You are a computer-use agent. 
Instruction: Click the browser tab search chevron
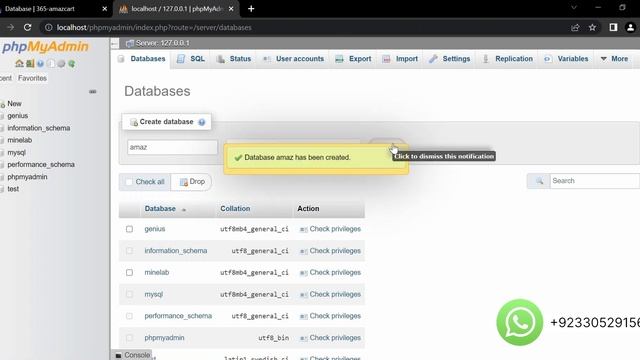click(574, 8)
